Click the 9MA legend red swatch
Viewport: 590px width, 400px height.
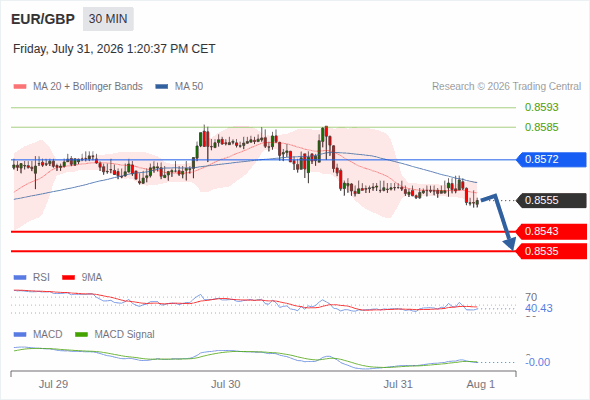tap(68, 278)
